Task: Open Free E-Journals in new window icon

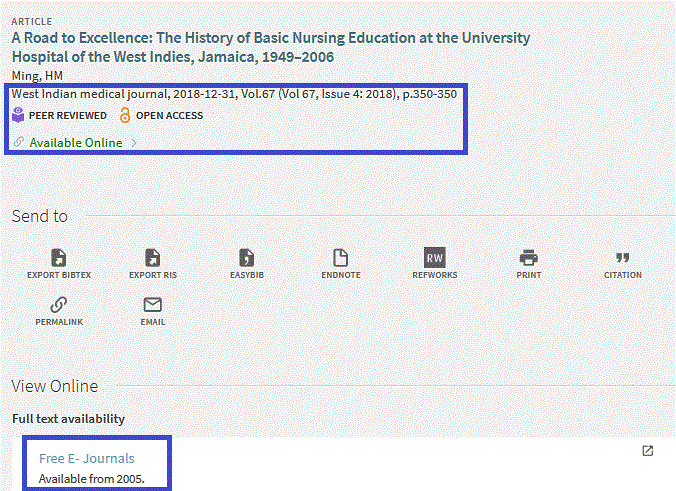Action: point(648,451)
